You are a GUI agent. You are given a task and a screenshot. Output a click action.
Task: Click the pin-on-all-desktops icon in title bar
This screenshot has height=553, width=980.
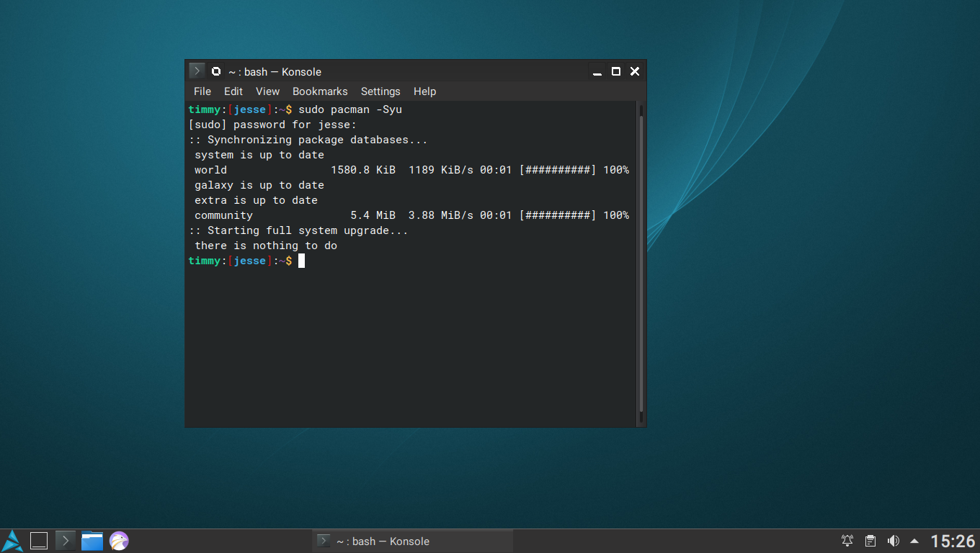[216, 71]
